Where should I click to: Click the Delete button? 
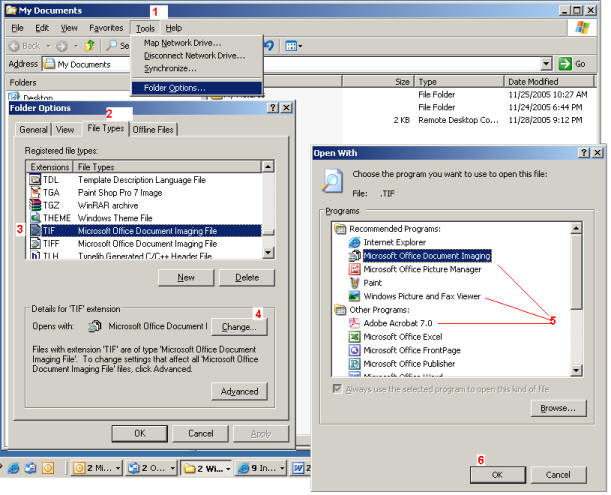coord(247,278)
